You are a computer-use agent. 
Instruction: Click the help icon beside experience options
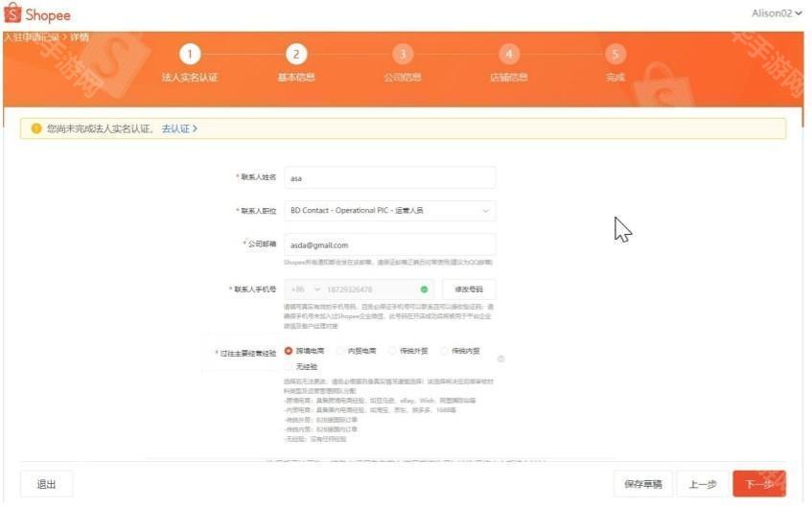pos(500,359)
